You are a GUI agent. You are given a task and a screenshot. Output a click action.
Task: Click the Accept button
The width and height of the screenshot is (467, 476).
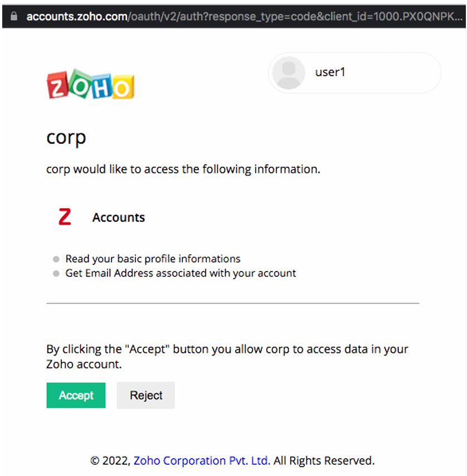76,395
